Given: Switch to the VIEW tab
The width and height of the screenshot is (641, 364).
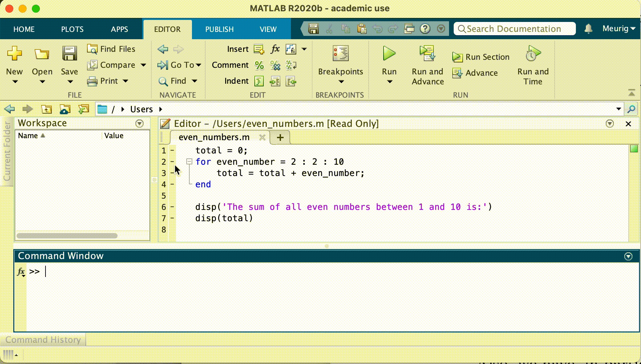Looking at the screenshot, I should point(268,29).
